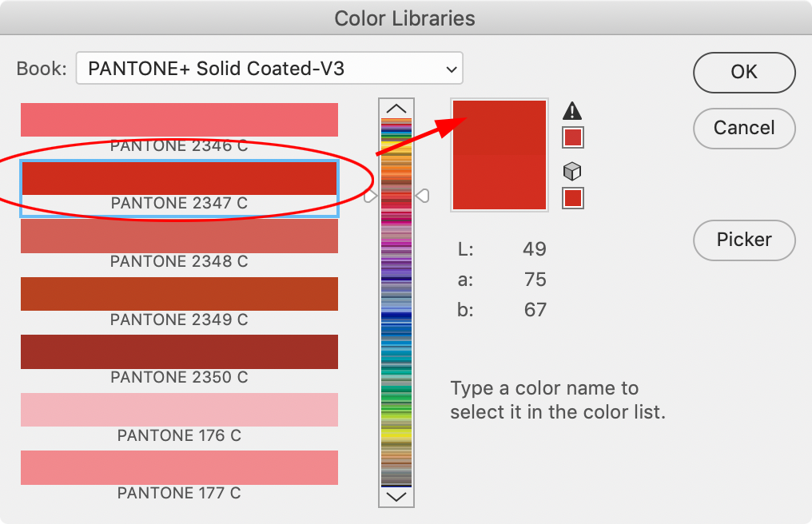Click the left triangle marker beside the spectrum

click(x=370, y=194)
